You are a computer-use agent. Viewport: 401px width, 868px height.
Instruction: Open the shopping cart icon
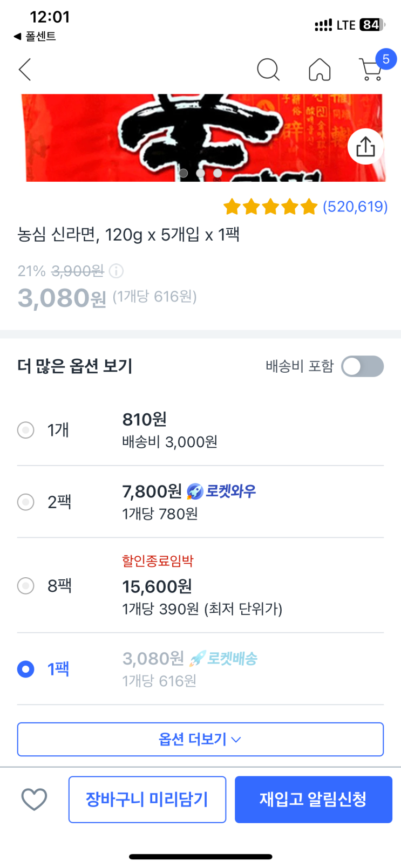coord(371,70)
